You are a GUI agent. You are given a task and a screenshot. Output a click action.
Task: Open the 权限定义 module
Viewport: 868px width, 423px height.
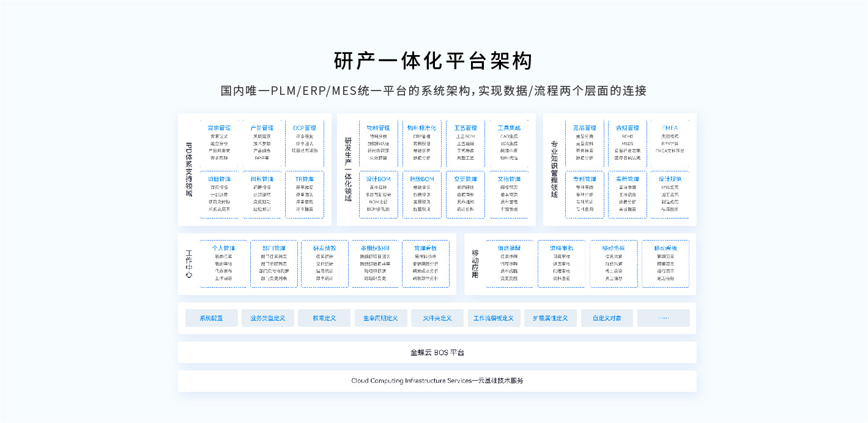[324, 318]
